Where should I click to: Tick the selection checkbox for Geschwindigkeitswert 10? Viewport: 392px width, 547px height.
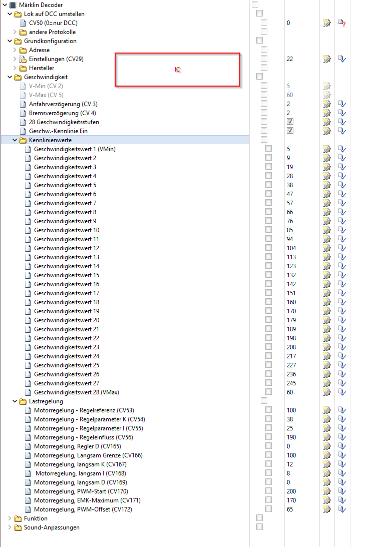click(269, 230)
